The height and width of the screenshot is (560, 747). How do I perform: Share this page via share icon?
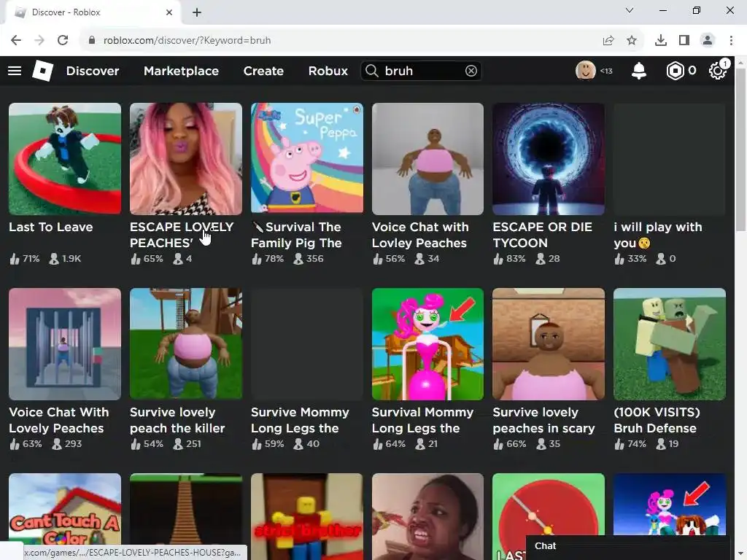608,40
